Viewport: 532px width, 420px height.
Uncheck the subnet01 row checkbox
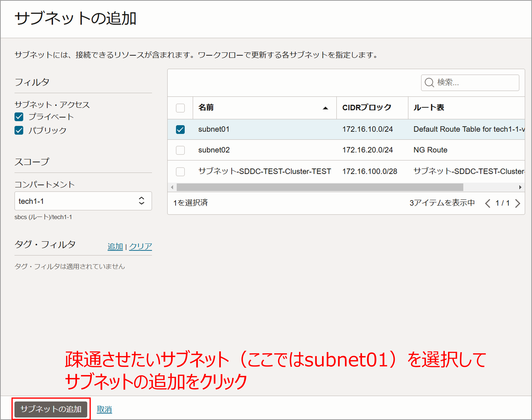pos(180,130)
